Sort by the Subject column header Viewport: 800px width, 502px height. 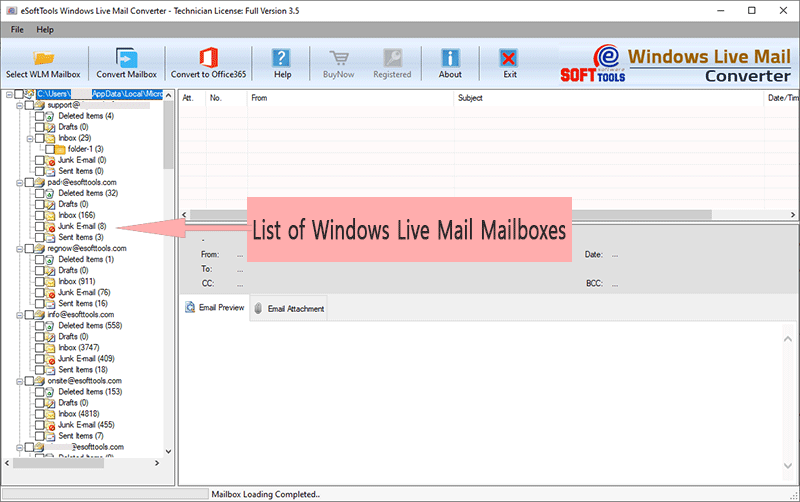tap(609, 98)
